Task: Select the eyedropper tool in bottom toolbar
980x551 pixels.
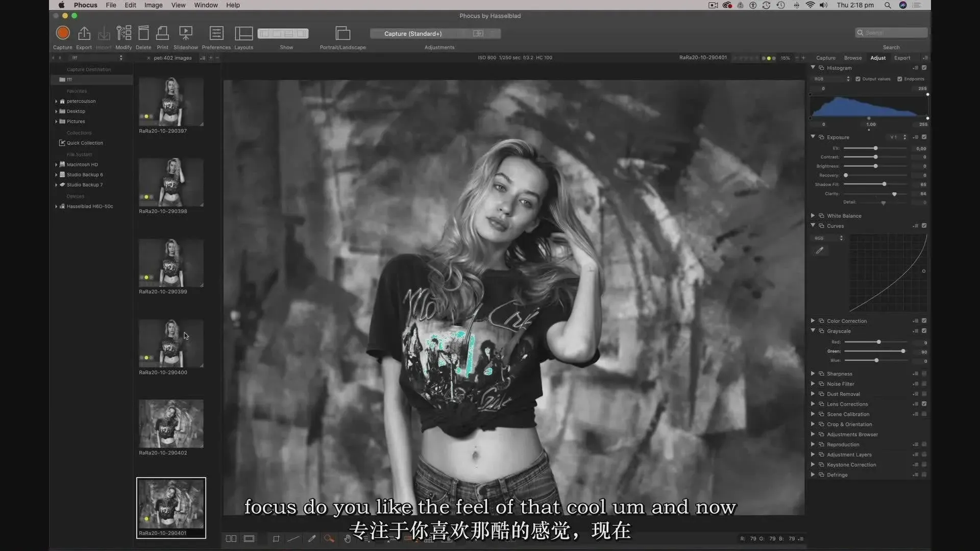Action: (x=312, y=539)
